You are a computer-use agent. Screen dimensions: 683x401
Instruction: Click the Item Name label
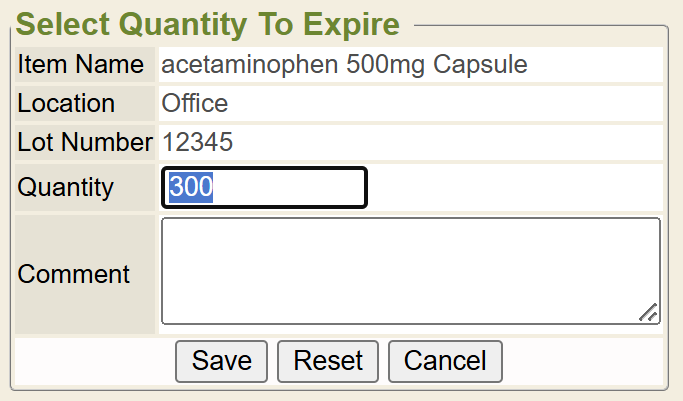point(81,65)
